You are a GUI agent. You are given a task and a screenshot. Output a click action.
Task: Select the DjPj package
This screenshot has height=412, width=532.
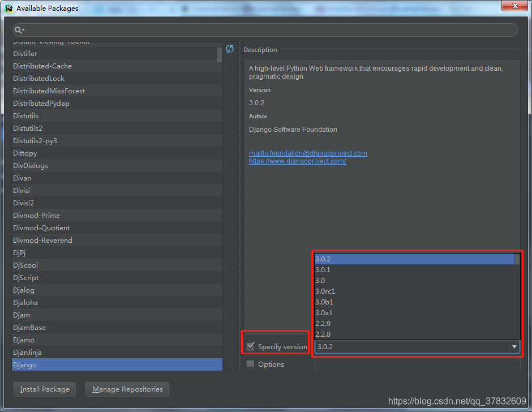point(117,252)
